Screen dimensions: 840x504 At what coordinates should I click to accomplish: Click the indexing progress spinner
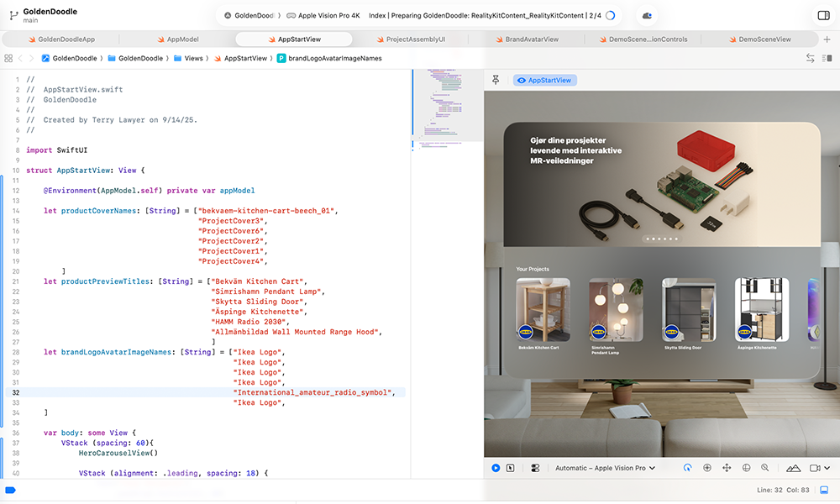[610, 15]
